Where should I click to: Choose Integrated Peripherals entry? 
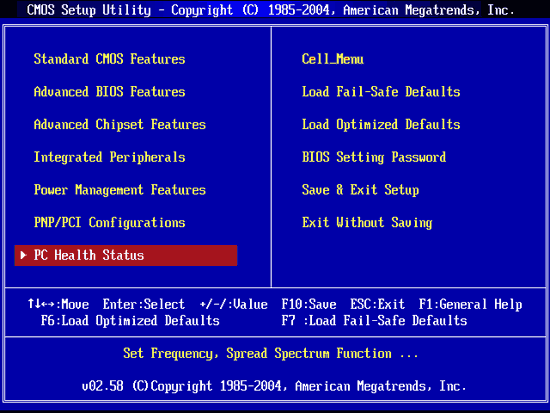coord(109,157)
